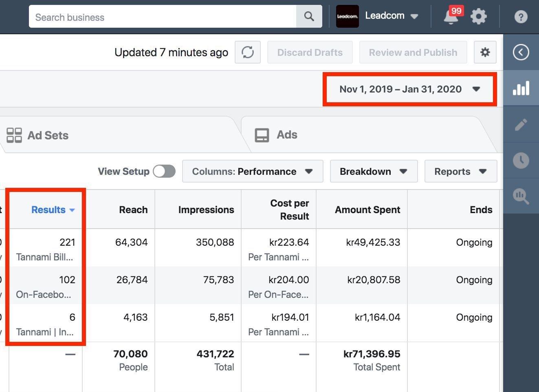Click Review and Publish button
Image resolution: width=539 pixels, height=392 pixels.
pyautogui.click(x=413, y=52)
